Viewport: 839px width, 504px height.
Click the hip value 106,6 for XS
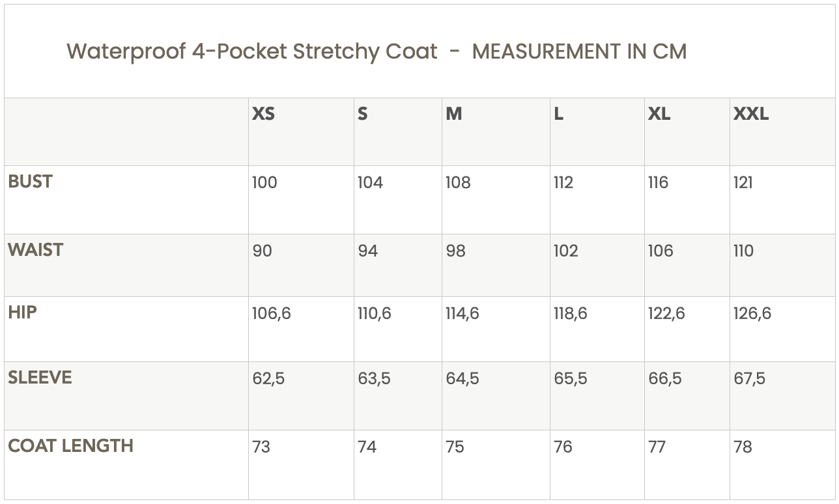[x=272, y=314]
